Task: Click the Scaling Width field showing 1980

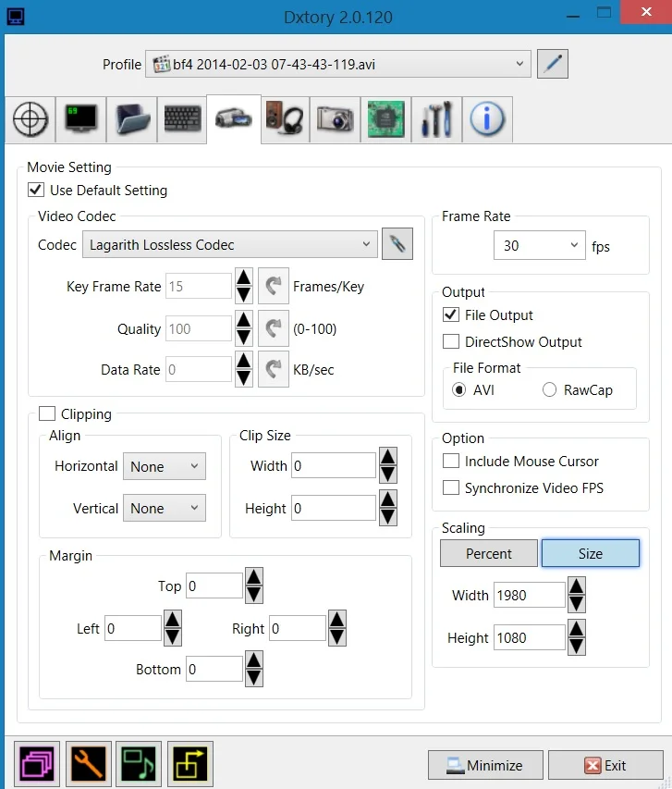Action: click(529, 595)
